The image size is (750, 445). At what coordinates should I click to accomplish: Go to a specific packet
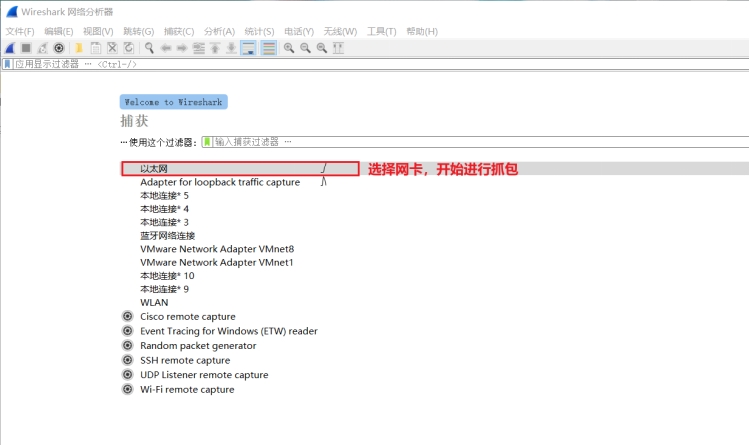pos(199,48)
